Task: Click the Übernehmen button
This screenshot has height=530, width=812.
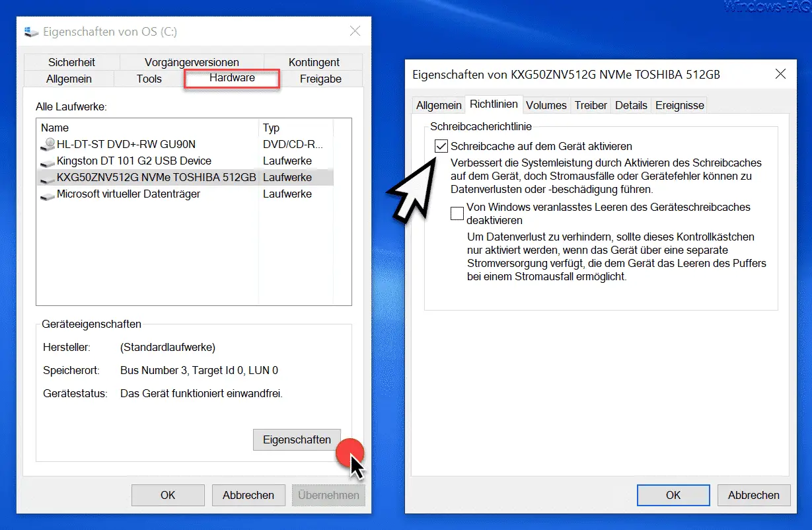Action: pos(328,495)
